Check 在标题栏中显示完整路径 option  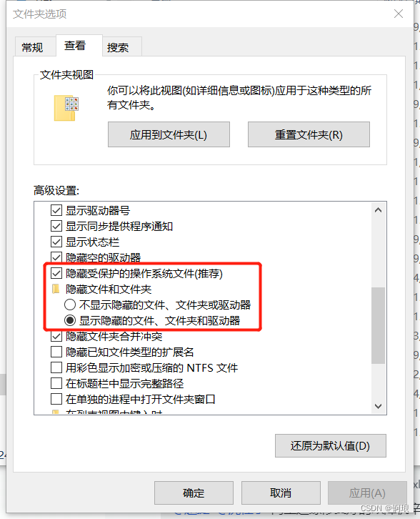pyautogui.click(x=56, y=383)
